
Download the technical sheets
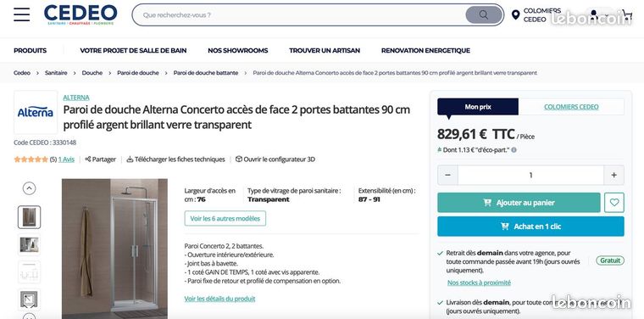(x=175, y=159)
